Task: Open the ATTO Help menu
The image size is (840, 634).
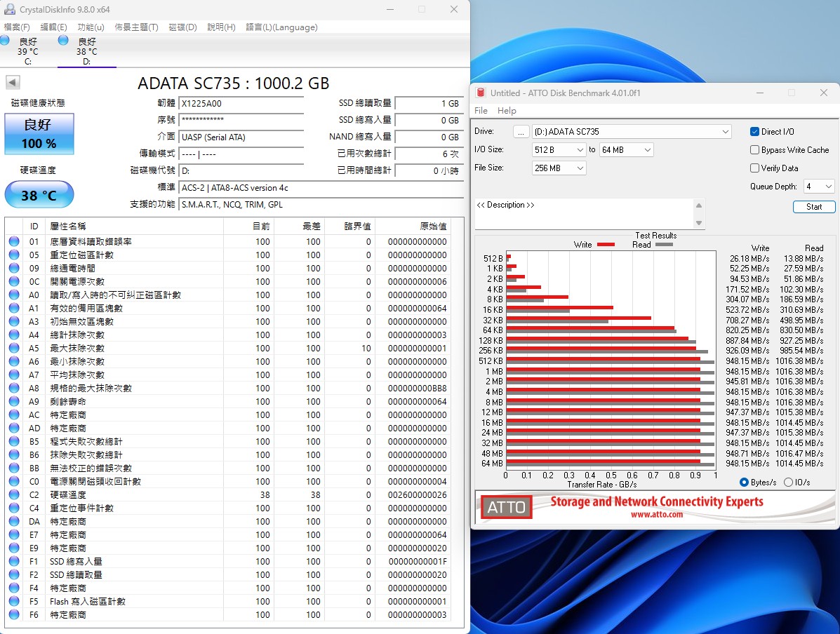Action: [507, 110]
